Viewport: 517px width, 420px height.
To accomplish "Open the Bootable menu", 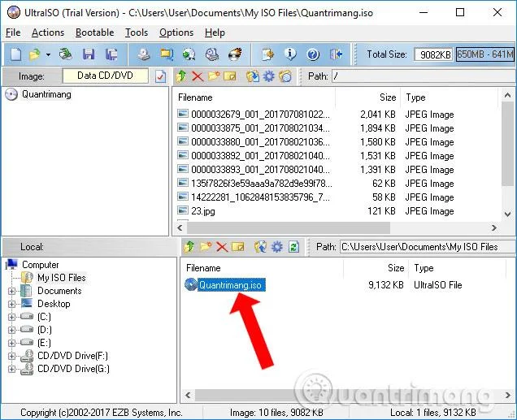I will point(94,32).
